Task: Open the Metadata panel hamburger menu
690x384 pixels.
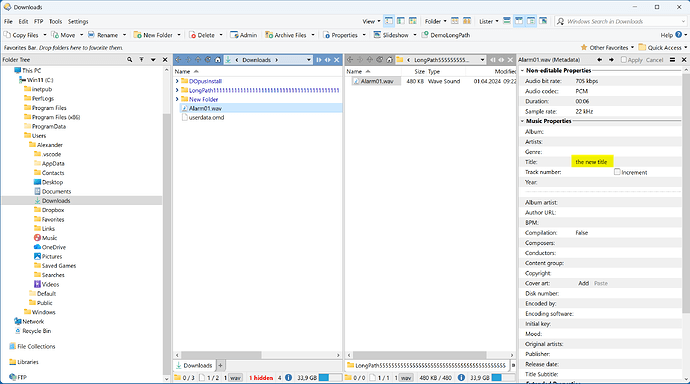Action: point(672,59)
